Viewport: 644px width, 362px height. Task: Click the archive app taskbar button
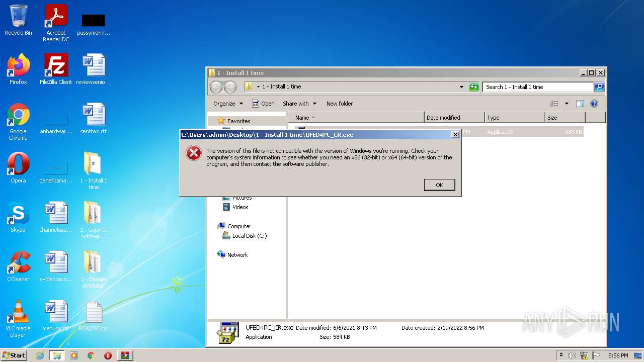coord(125,355)
